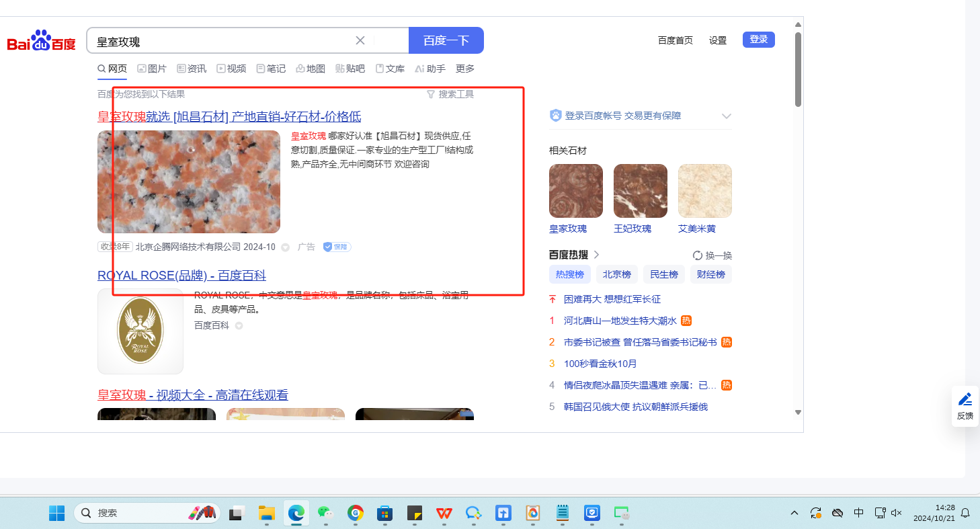Click the 保障 shield badge on the ad
Image resolution: width=980 pixels, height=529 pixels.
[337, 247]
